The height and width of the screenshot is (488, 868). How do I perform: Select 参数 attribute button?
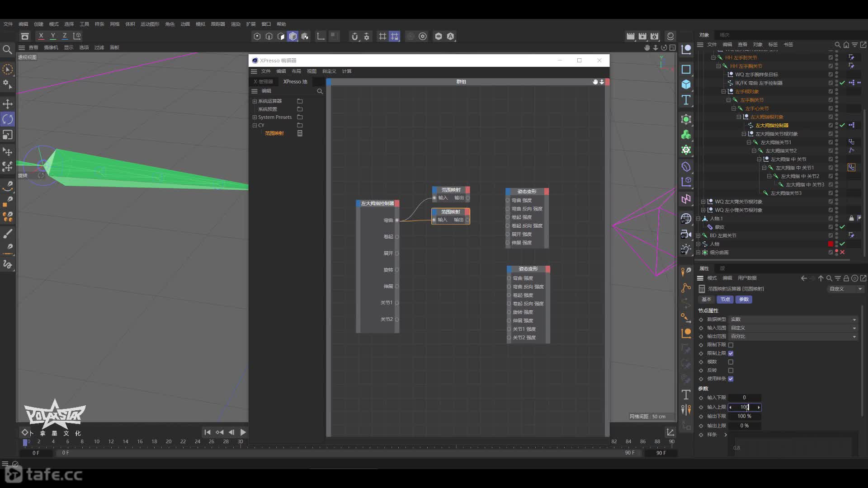pyautogui.click(x=744, y=300)
